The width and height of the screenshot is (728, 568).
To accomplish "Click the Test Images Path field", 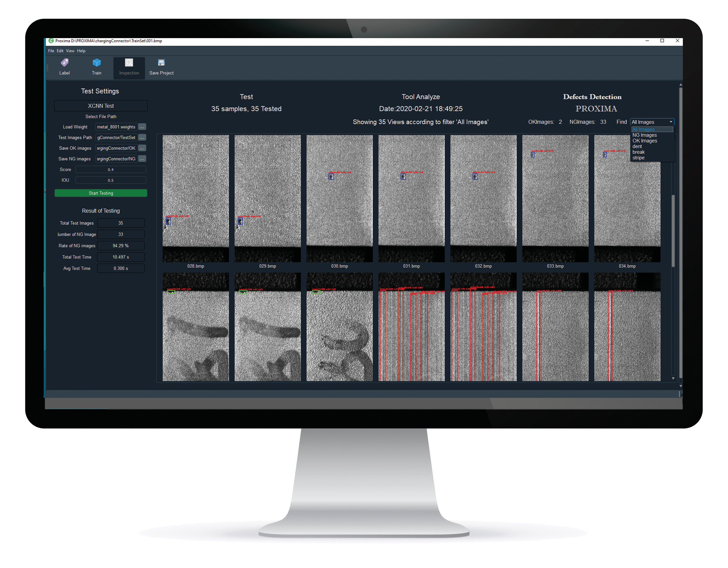I will click(x=116, y=137).
